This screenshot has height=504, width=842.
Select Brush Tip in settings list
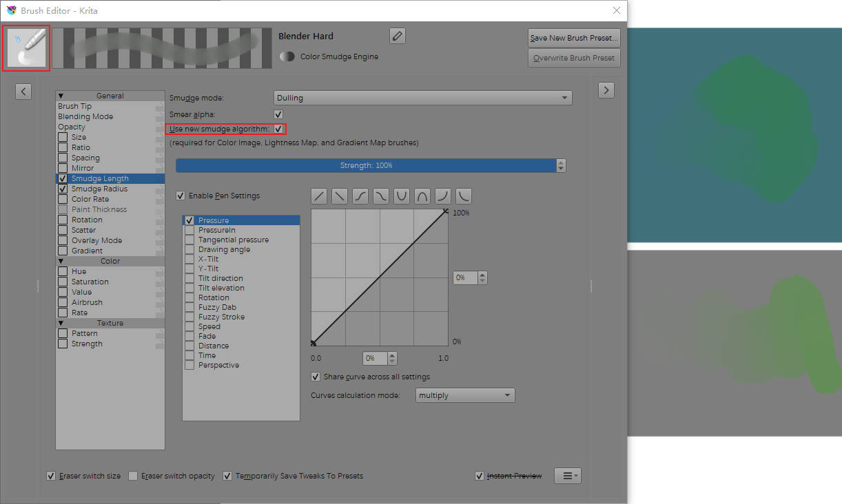(x=74, y=107)
